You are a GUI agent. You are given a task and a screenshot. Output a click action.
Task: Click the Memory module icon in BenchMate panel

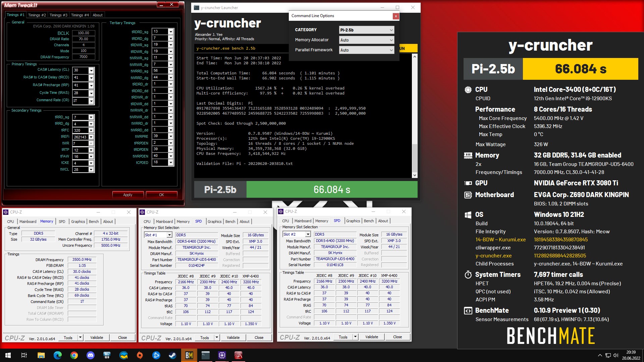coord(468,155)
